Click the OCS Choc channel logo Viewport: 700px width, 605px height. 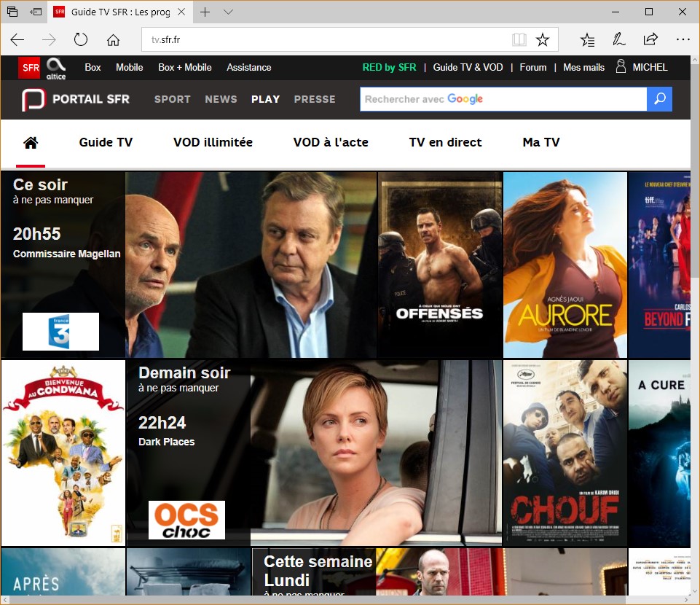pos(186,520)
